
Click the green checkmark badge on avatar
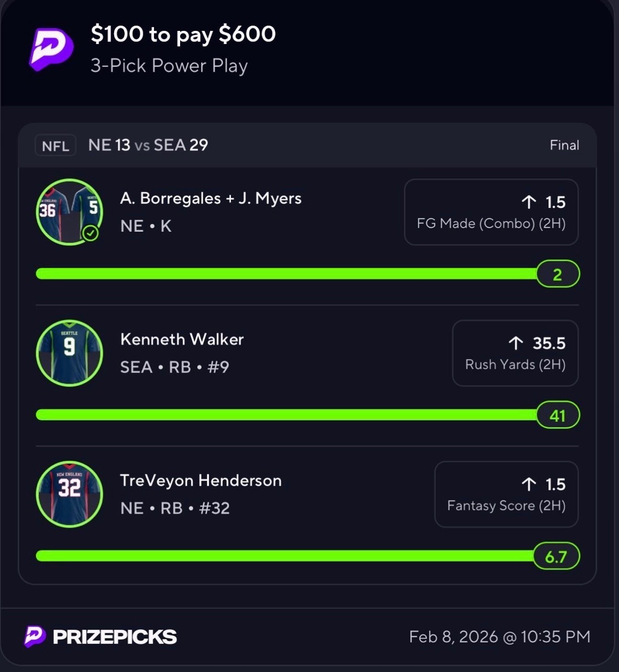click(91, 233)
